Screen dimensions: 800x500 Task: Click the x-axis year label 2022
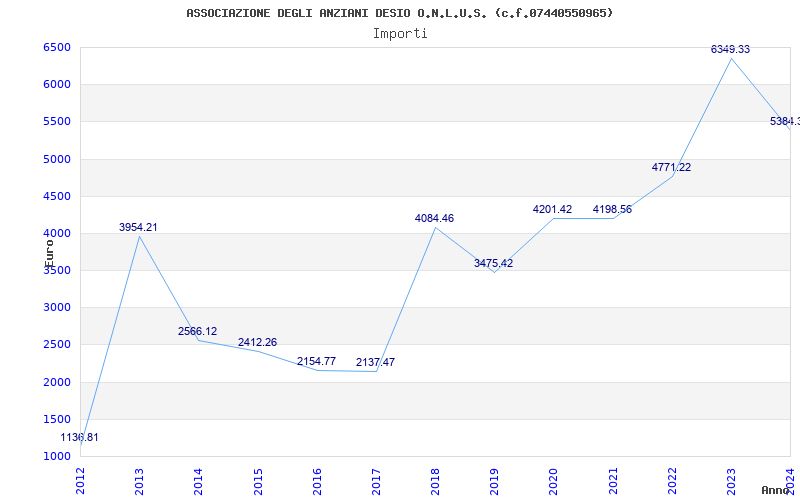click(672, 481)
